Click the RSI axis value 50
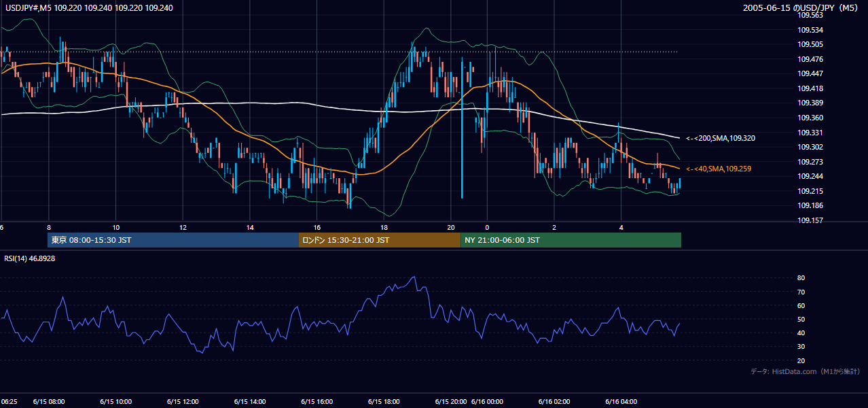The image size is (868, 408). click(801, 319)
